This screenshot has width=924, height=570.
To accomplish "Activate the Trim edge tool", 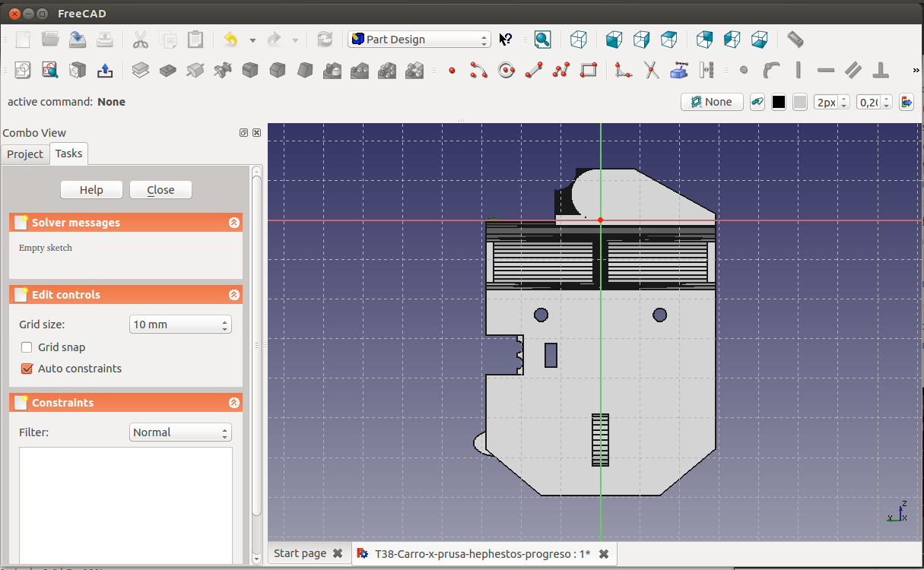I will pos(652,71).
